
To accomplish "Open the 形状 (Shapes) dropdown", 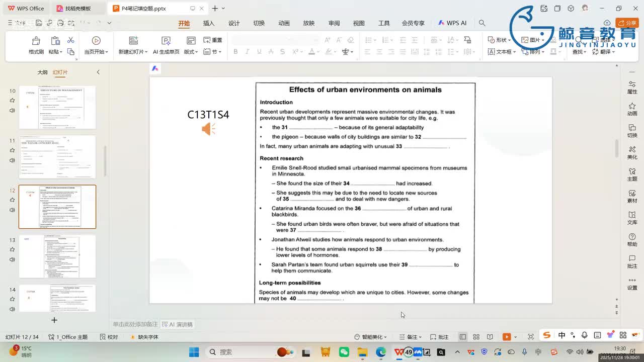I will [499, 40].
